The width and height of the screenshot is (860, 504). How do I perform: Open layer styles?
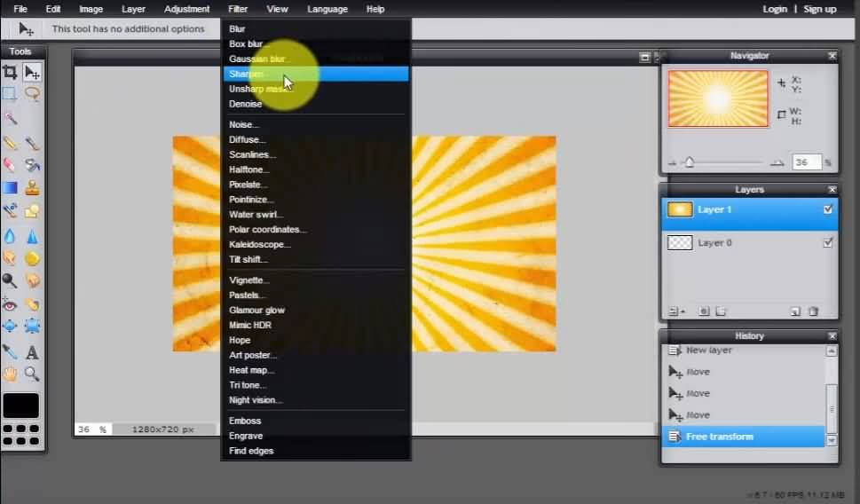(721, 311)
